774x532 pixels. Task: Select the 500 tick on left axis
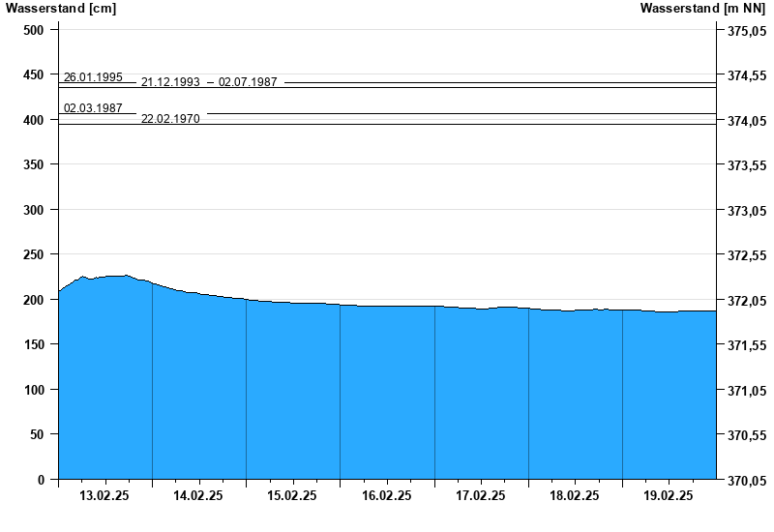coord(34,30)
